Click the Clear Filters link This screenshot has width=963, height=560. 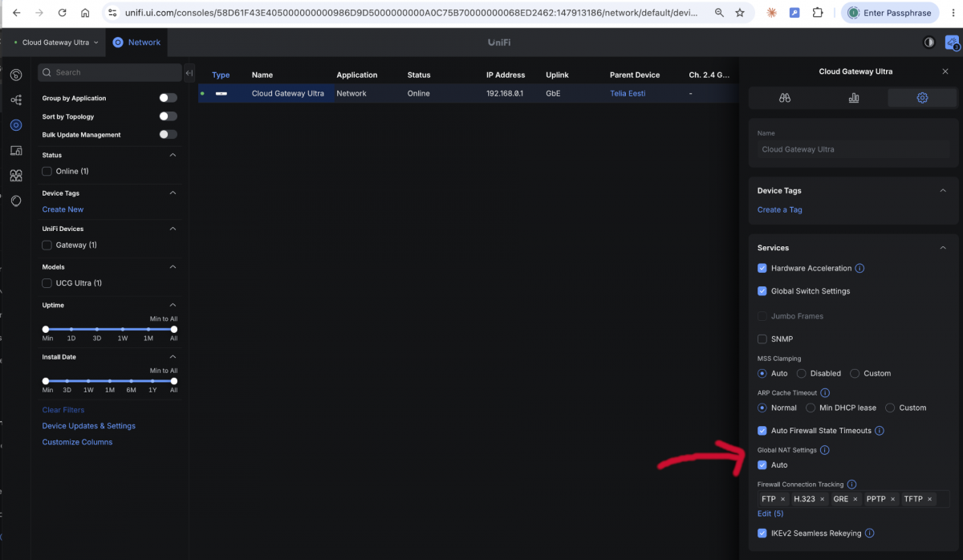tap(63, 410)
